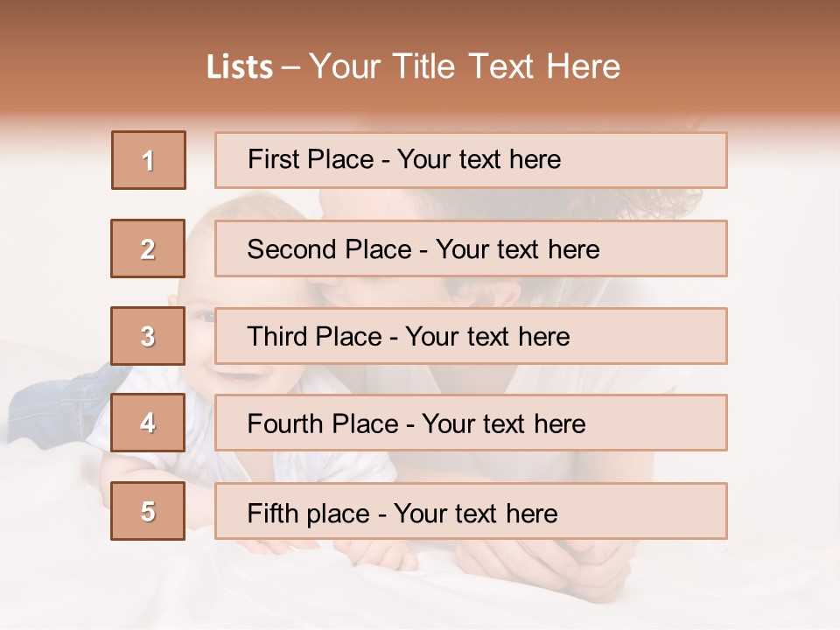This screenshot has height=630, width=840.
Task: Click the Fourth Place text bar
Action: click(x=471, y=423)
